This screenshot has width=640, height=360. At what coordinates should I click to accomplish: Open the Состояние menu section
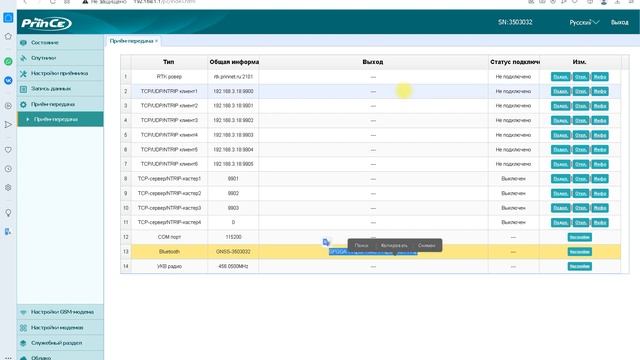[60, 42]
